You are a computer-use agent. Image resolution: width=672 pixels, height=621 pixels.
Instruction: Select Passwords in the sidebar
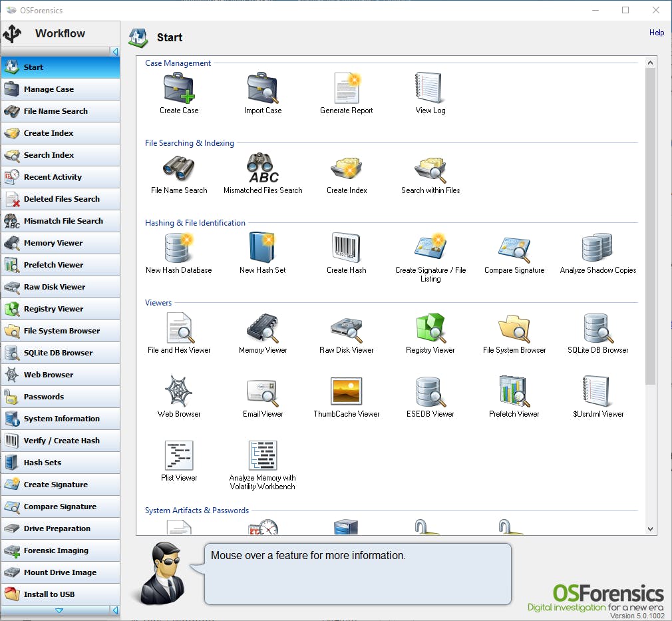(61, 397)
